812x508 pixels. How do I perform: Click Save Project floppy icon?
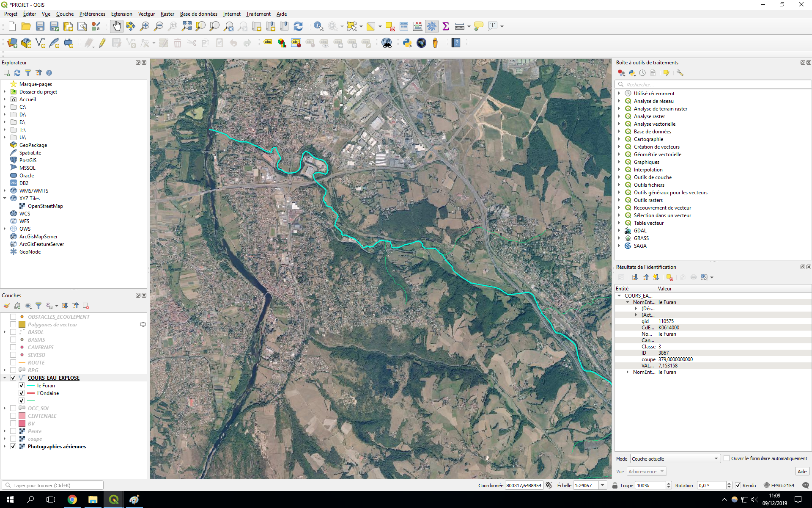point(40,26)
